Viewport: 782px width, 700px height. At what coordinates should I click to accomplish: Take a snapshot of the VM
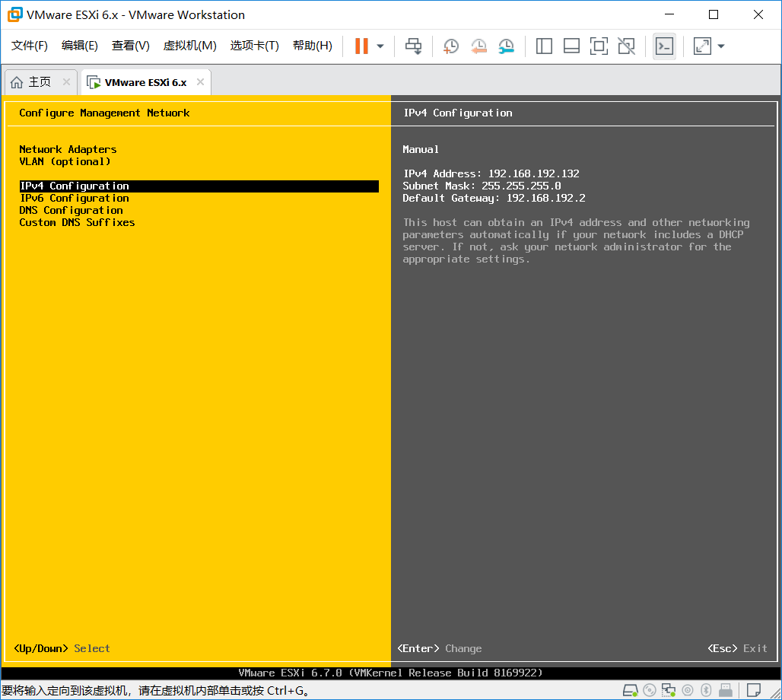(451, 46)
